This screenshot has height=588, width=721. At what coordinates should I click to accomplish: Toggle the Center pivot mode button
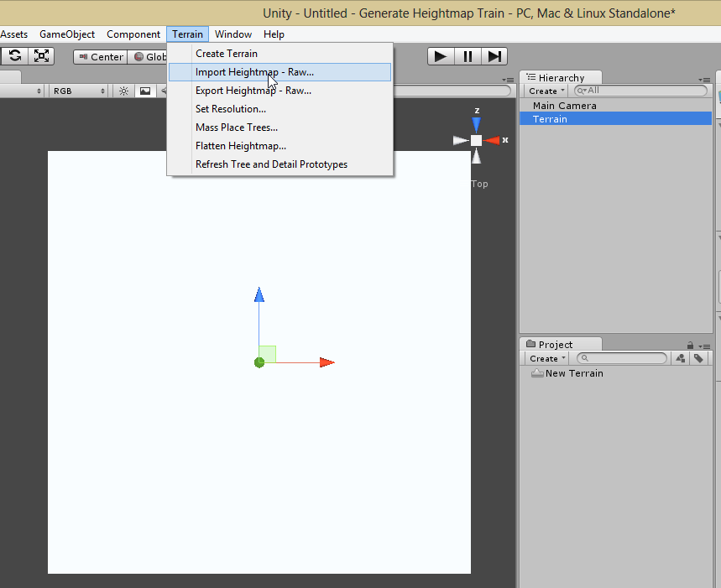point(100,57)
